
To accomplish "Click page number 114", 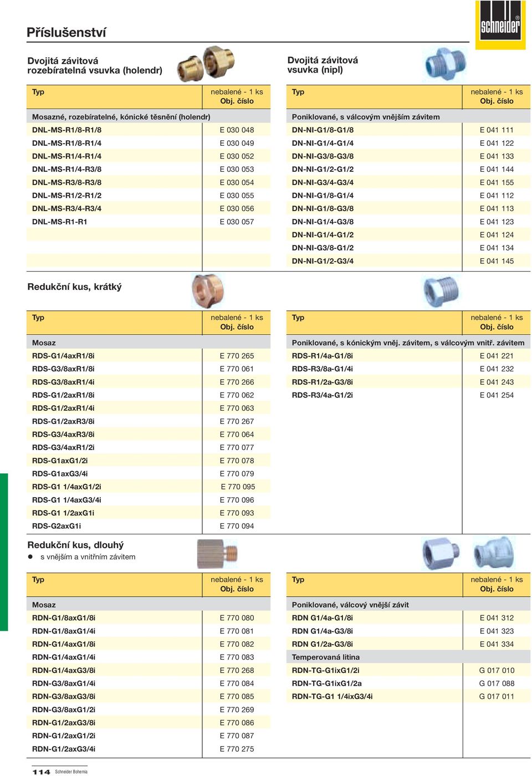I will point(41,772).
